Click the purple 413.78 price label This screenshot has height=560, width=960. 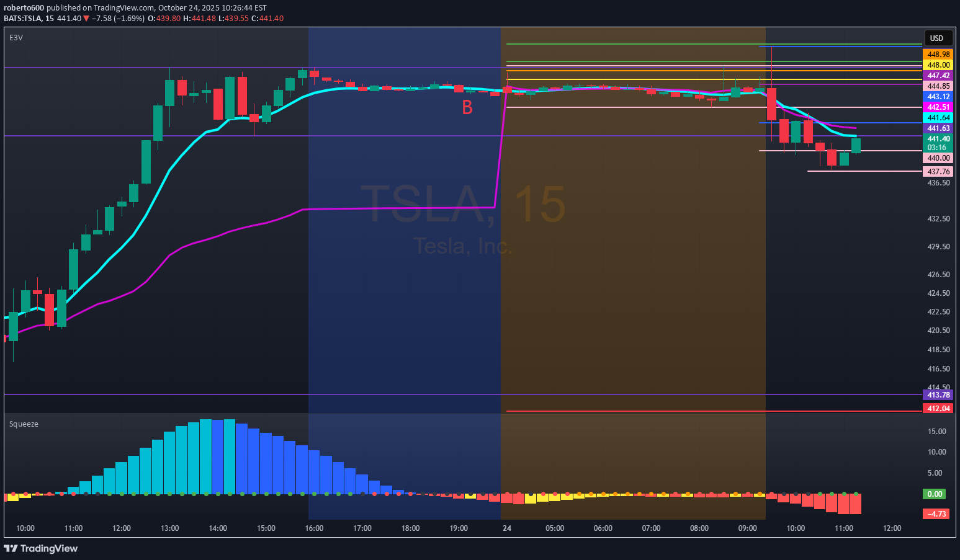coord(938,395)
